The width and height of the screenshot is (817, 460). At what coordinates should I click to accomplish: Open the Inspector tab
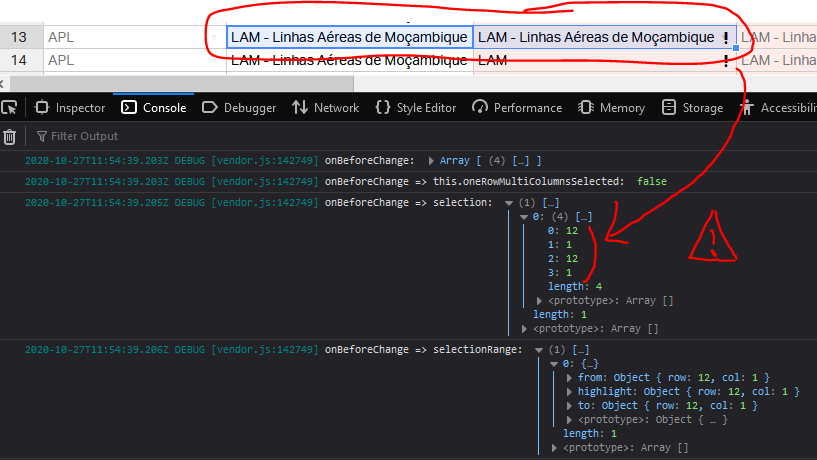70,107
